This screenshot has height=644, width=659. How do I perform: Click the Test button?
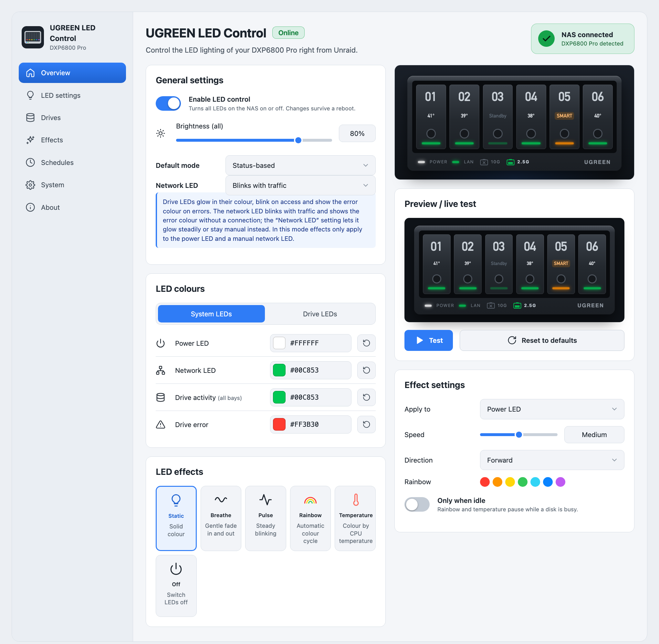coord(428,340)
